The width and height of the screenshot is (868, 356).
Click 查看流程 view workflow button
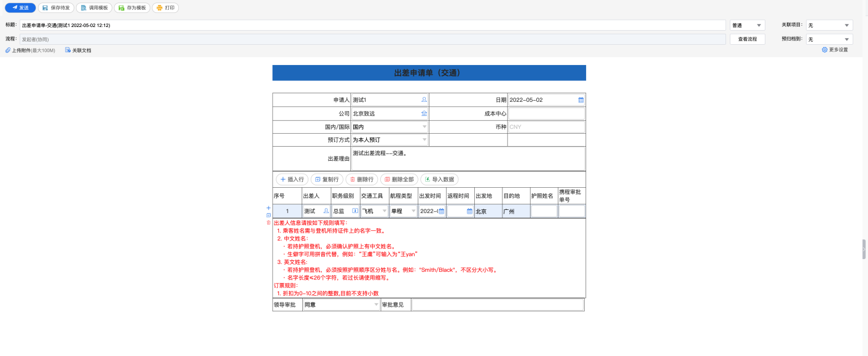[x=748, y=39]
